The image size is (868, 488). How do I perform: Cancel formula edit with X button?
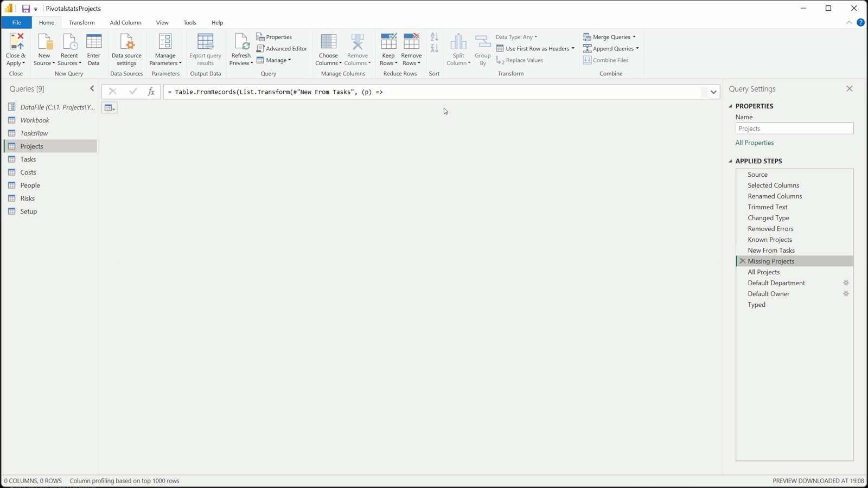112,92
